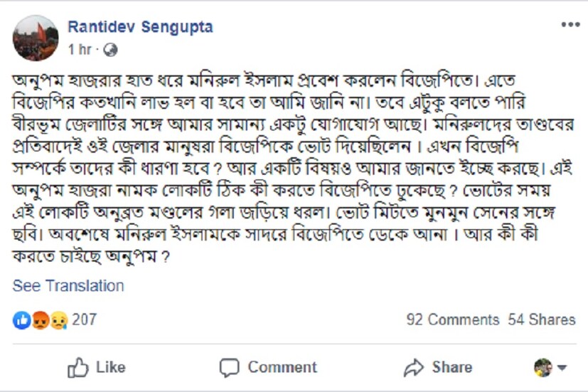Open the Rantidev Sengupta profile name link
The height and width of the screenshot is (392, 588).
(140, 27)
